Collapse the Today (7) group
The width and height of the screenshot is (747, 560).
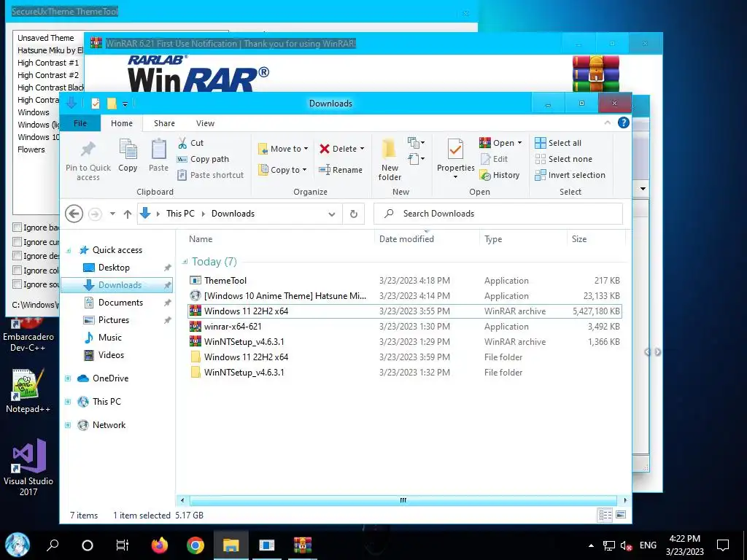185,262
